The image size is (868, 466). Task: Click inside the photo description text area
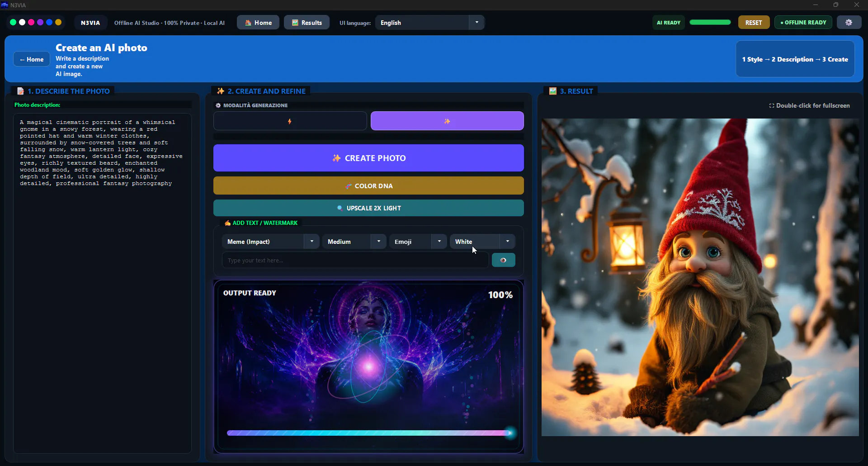[x=102, y=283]
